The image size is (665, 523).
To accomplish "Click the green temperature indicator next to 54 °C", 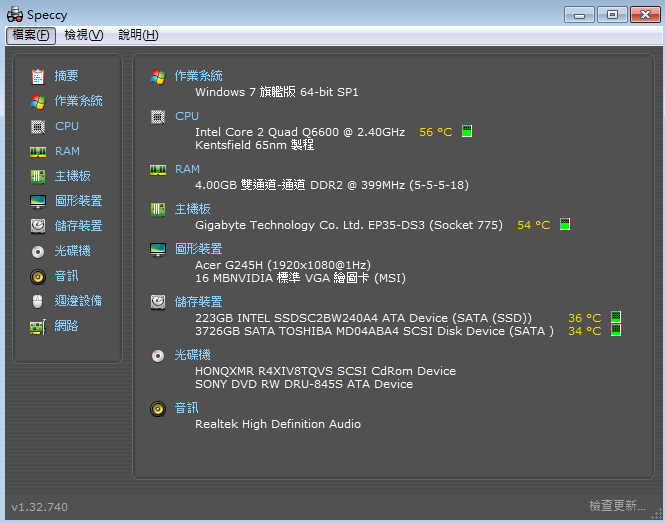I will [x=564, y=224].
